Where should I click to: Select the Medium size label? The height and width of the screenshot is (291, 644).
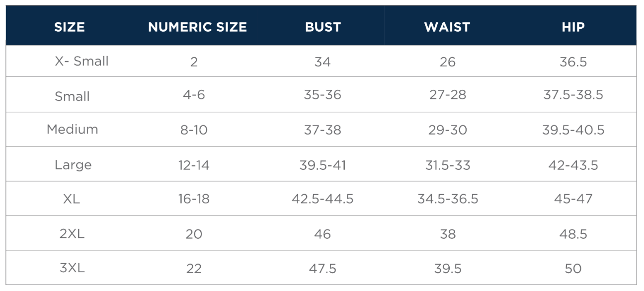click(73, 129)
